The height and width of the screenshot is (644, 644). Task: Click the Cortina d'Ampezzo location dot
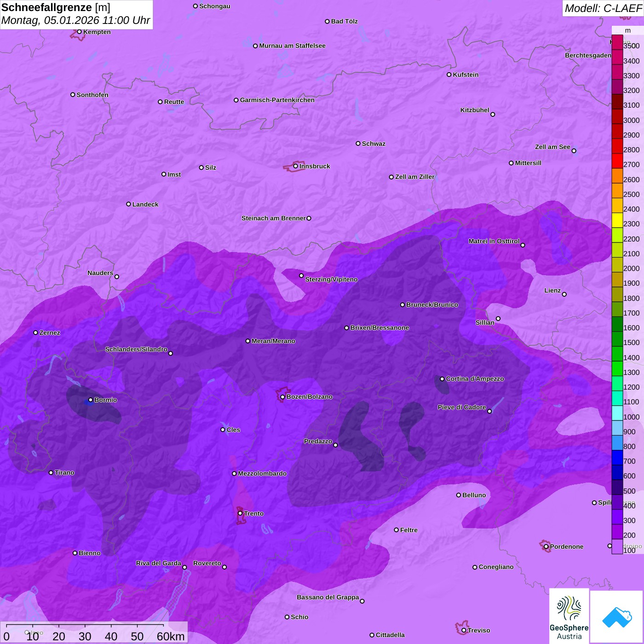click(442, 379)
